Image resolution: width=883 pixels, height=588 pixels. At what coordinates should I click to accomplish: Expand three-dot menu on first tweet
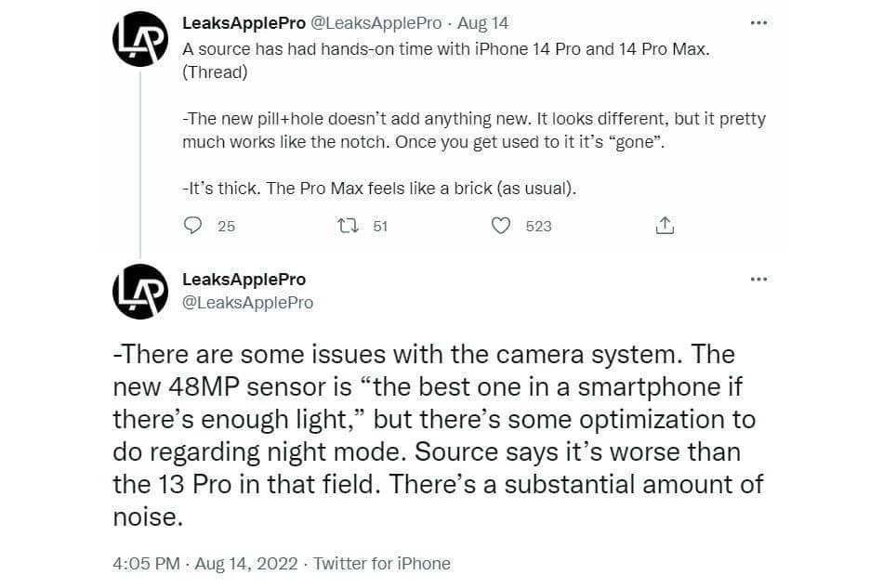tap(758, 23)
